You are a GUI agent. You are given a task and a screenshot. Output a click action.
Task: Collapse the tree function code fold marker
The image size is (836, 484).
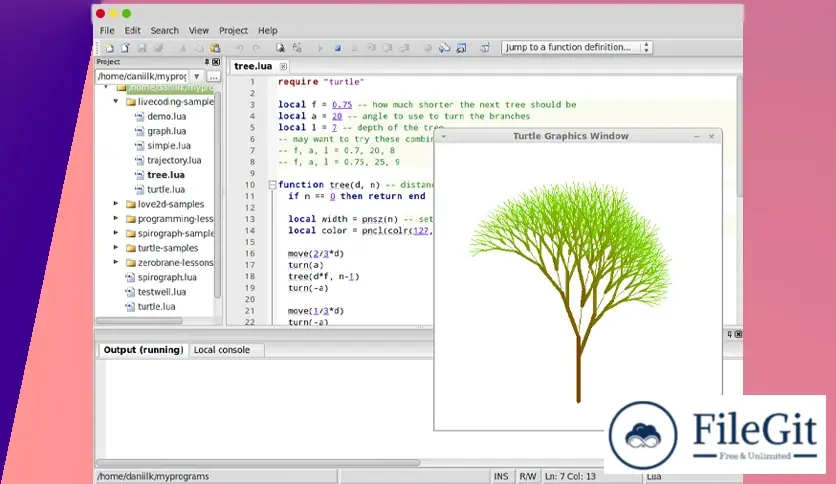tap(272, 185)
